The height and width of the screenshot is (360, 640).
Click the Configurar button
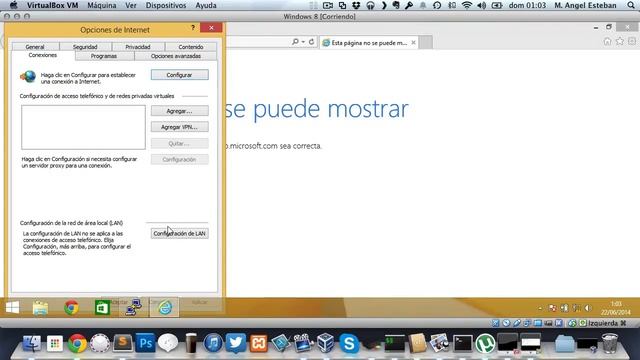click(x=179, y=75)
